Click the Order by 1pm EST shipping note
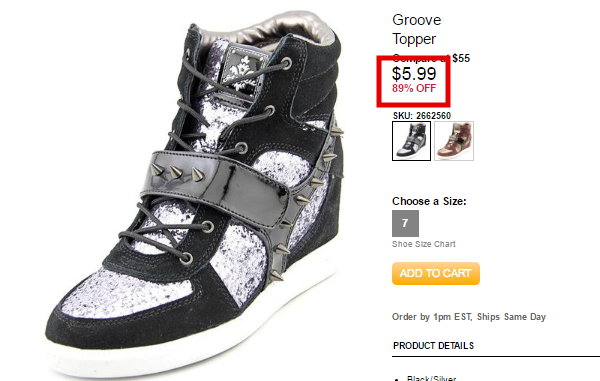This screenshot has width=600, height=381. click(x=469, y=317)
